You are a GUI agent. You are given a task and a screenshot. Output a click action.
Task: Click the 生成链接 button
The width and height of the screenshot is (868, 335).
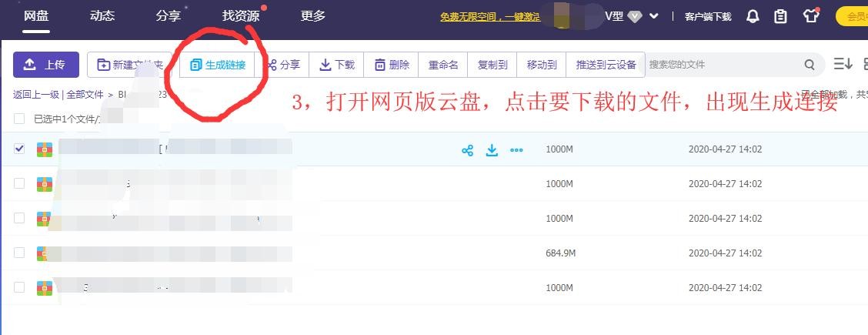pyautogui.click(x=218, y=65)
